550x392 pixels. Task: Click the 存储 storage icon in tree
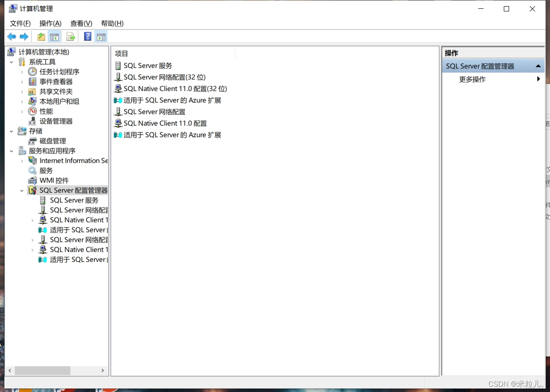[x=22, y=131]
